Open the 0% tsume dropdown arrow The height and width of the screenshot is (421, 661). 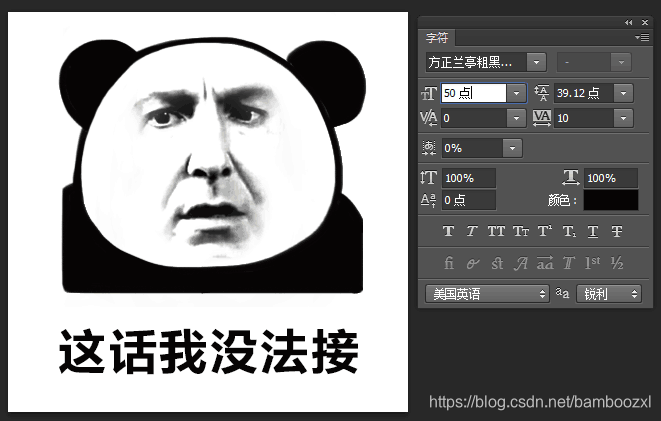513,148
